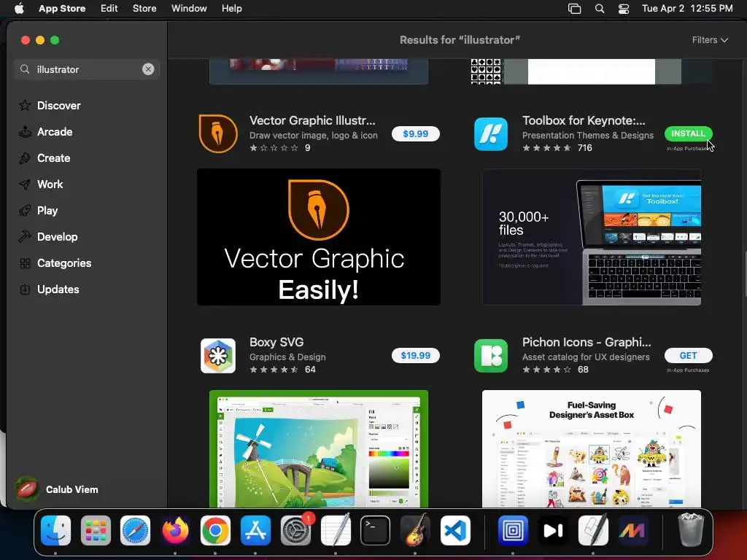Open Finder from the Dock
The height and width of the screenshot is (560, 747).
[x=55, y=530]
